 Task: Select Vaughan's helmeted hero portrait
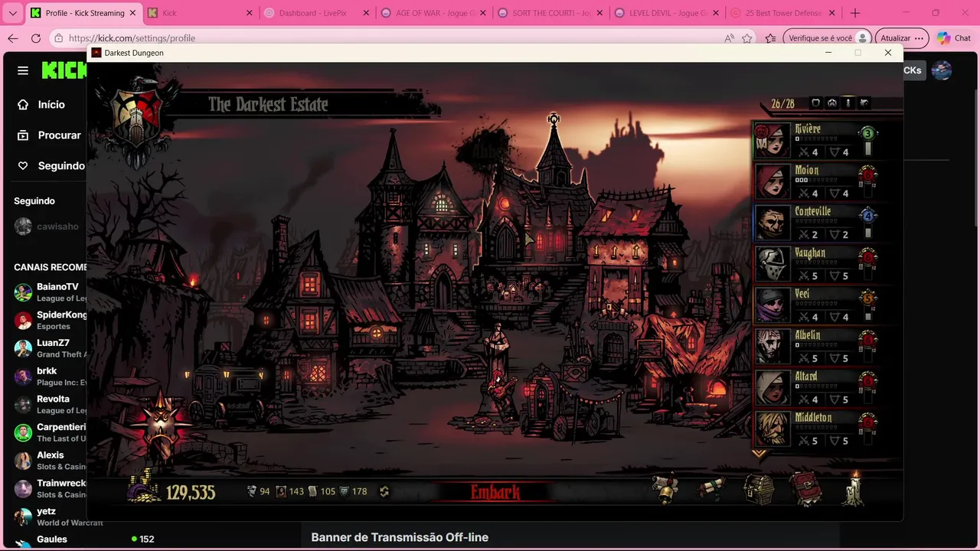pyautogui.click(x=772, y=264)
